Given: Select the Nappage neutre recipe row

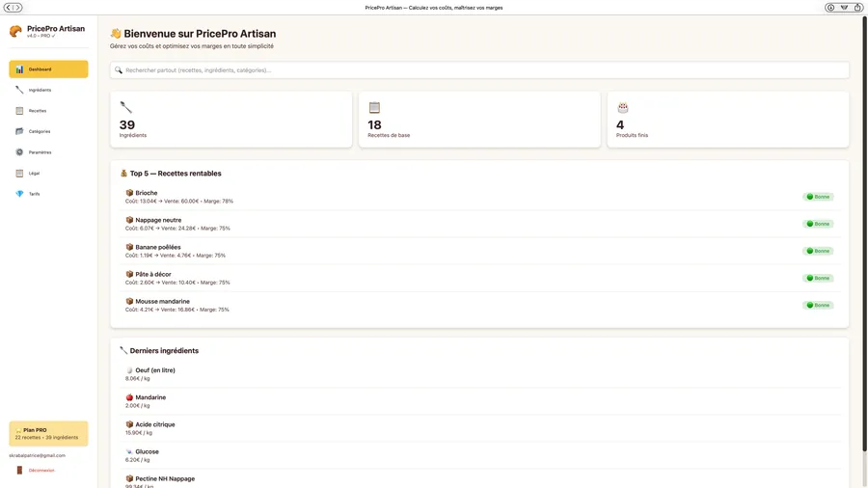Looking at the screenshot, I should 479,224.
